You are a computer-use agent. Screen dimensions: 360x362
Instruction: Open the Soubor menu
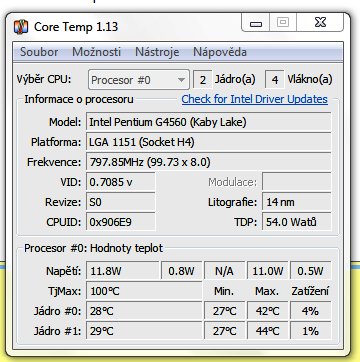(39, 52)
